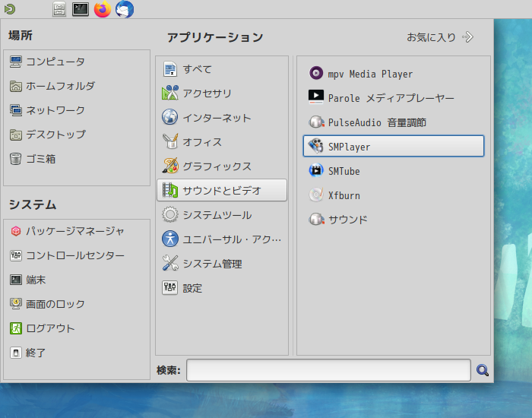The image size is (532, 418).
Task: Launch Xfburn disc burner
Action: 393,195
